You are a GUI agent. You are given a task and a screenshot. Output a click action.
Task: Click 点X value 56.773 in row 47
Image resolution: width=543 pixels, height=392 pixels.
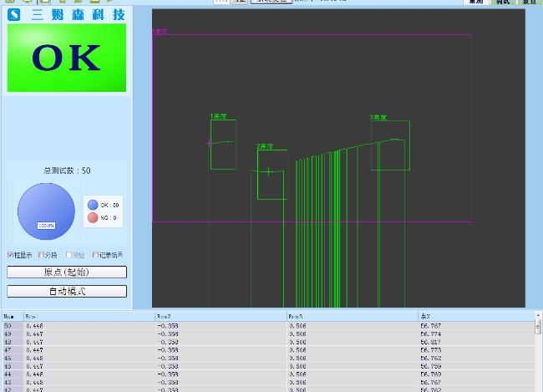431,350
